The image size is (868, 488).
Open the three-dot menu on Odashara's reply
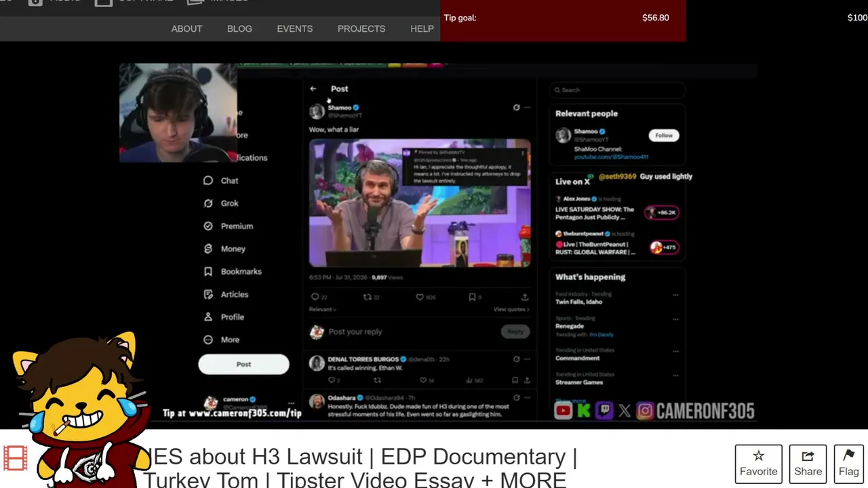(x=527, y=398)
